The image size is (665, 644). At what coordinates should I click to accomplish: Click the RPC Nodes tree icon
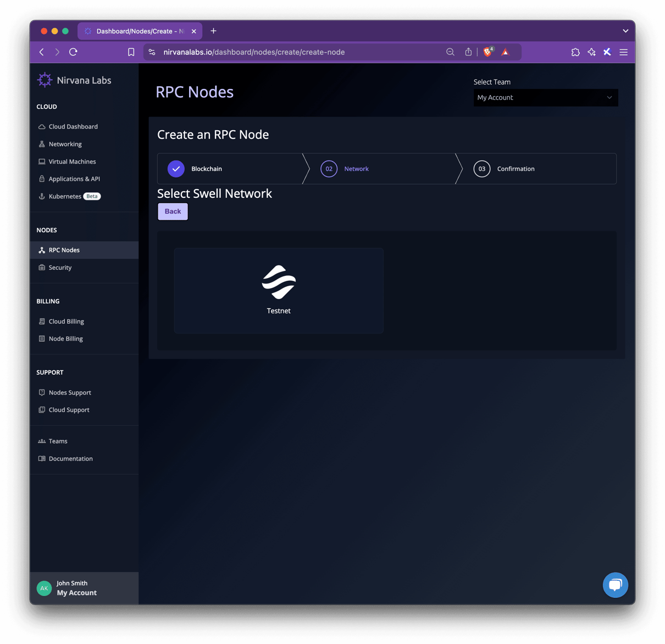[x=42, y=250]
